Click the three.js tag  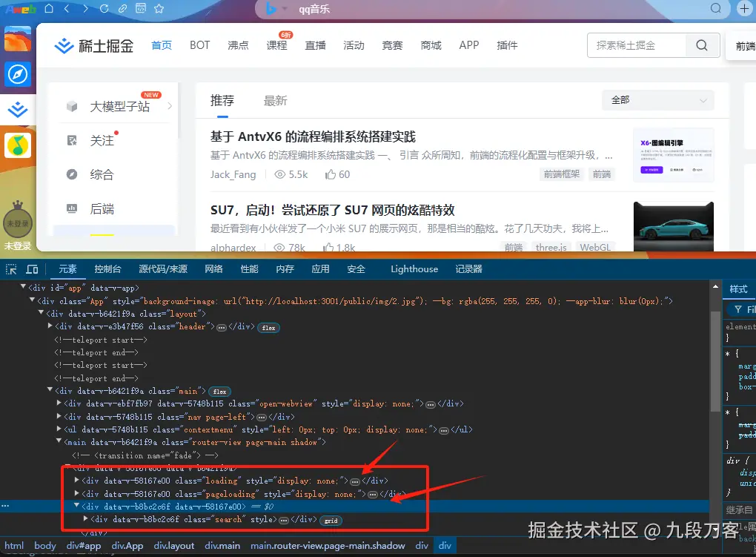pos(551,247)
